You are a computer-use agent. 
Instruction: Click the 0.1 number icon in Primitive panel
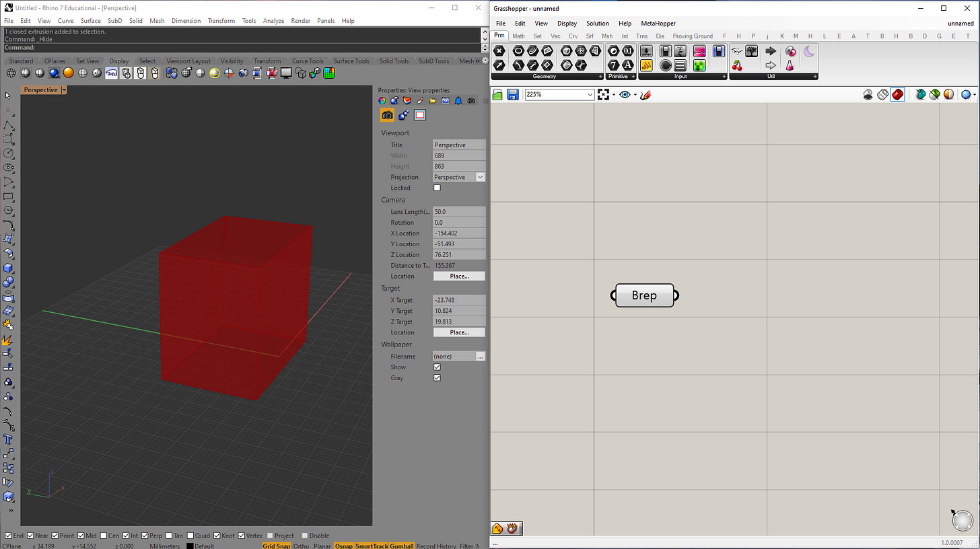628,51
